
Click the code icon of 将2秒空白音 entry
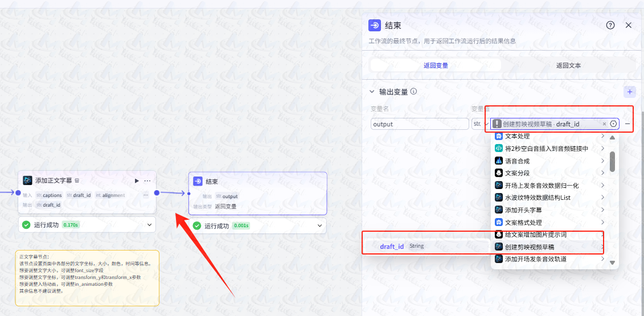pos(499,148)
